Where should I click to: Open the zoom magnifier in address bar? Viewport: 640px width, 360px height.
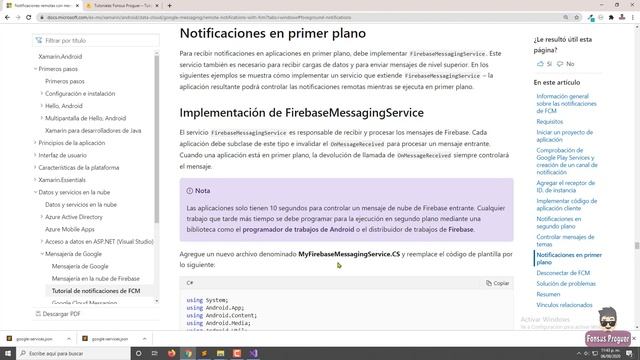tap(566, 17)
